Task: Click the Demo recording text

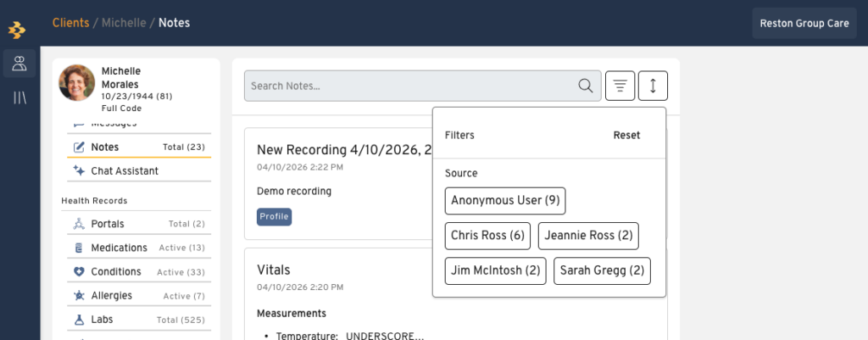Action: click(x=294, y=192)
